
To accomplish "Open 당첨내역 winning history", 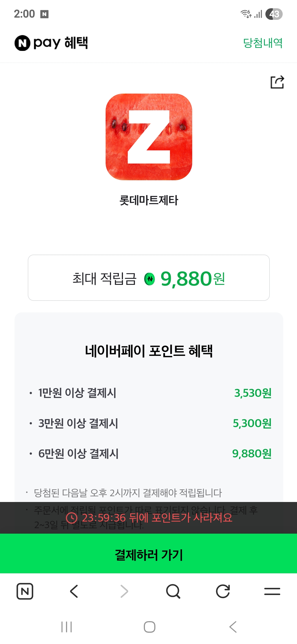I will (263, 43).
